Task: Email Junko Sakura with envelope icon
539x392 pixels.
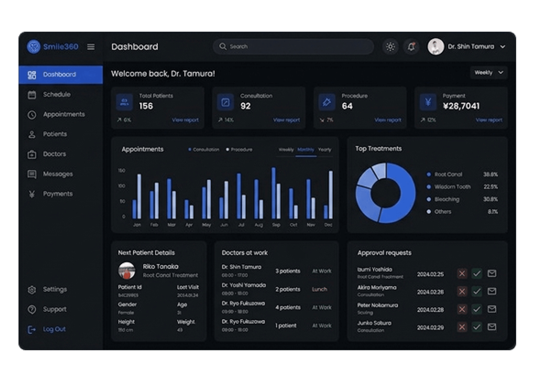Action: click(x=492, y=327)
